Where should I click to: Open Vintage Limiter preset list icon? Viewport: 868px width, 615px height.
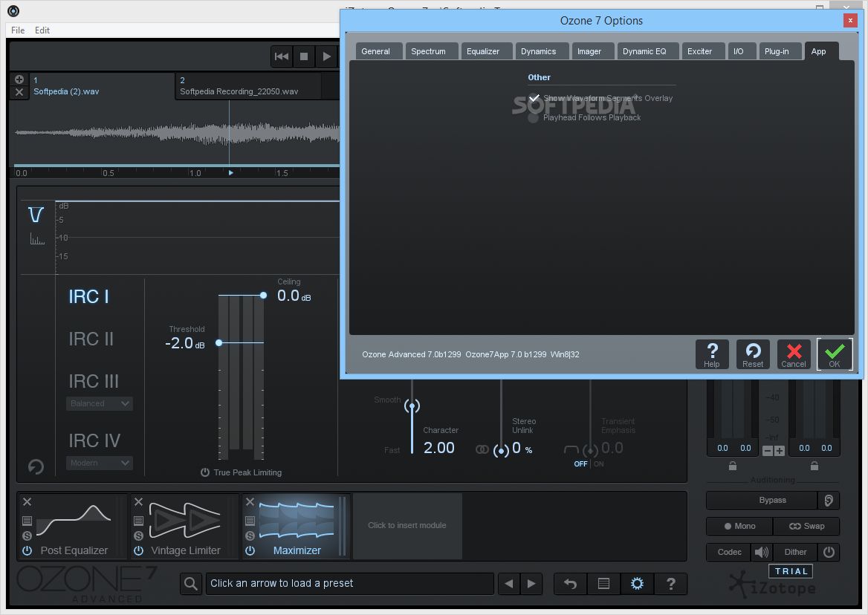pyautogui.click(x=138, y=521)
